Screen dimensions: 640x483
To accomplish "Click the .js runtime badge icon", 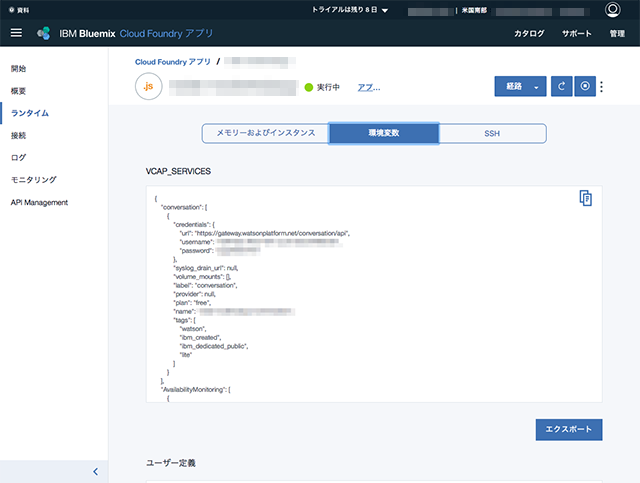I will click(149, 86).
